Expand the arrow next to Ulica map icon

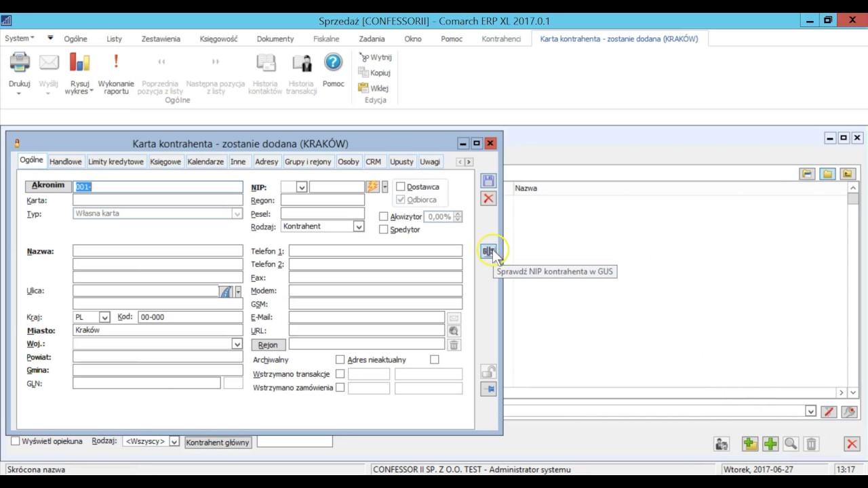pos(238,291)
